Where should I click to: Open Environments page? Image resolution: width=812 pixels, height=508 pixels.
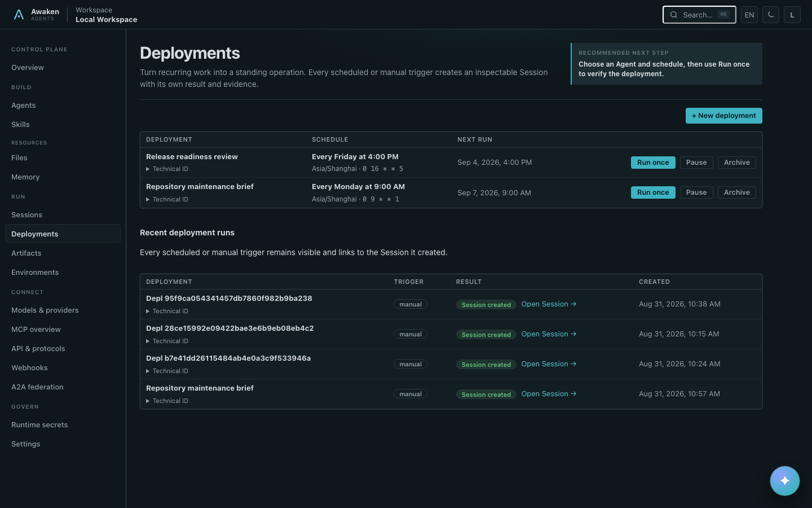pyautogui.click(x=63, y=272)
